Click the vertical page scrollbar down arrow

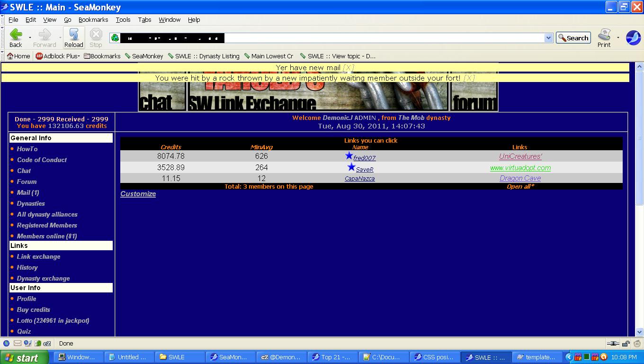click(639, 332)
